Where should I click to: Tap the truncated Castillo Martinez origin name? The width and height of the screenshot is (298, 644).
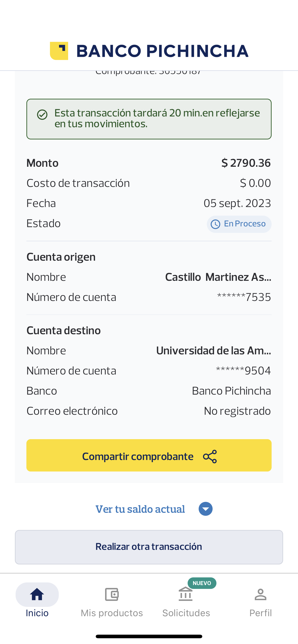point(218,277)
